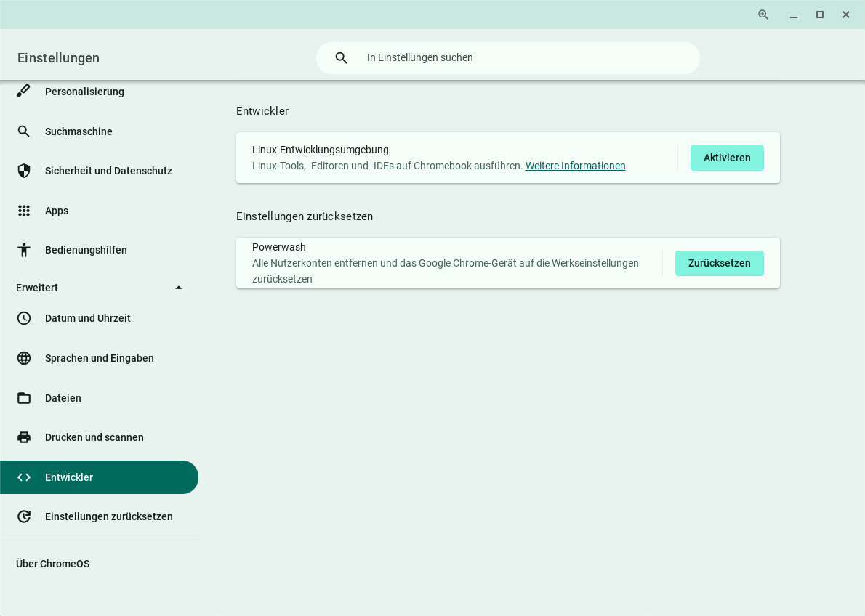Viewport: 865px width, 616px height.
Task: Click the Apps grid icon
Action: (x=24, y=211)
